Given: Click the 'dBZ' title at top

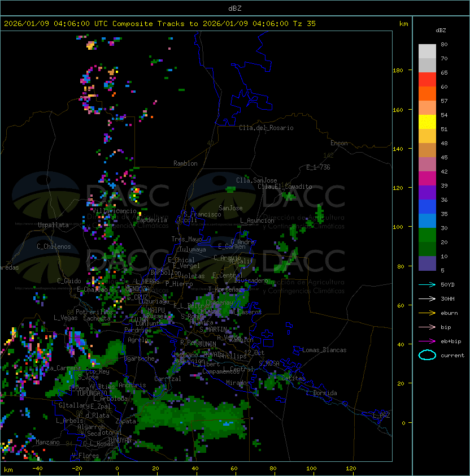Looking at the screenshot, I should point(235,8).
